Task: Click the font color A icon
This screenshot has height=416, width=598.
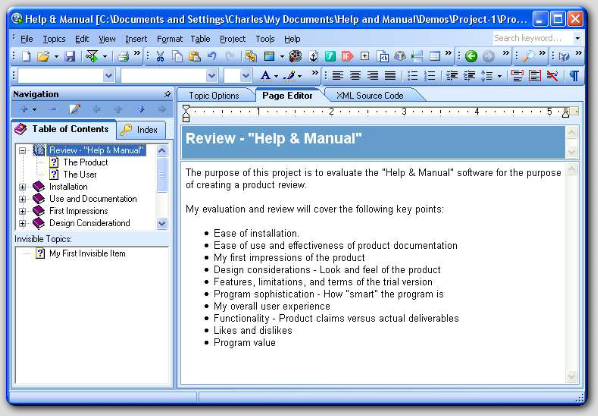Action: coord(265,75)
